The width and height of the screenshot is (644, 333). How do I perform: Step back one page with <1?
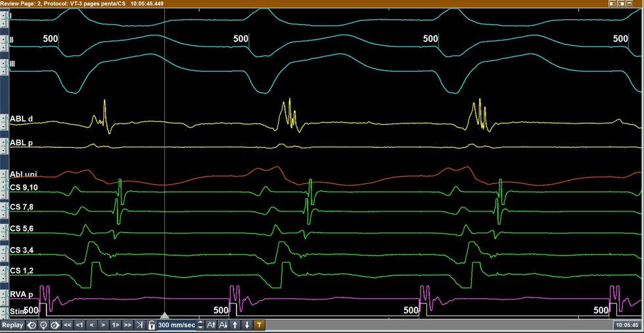(80, 325)
